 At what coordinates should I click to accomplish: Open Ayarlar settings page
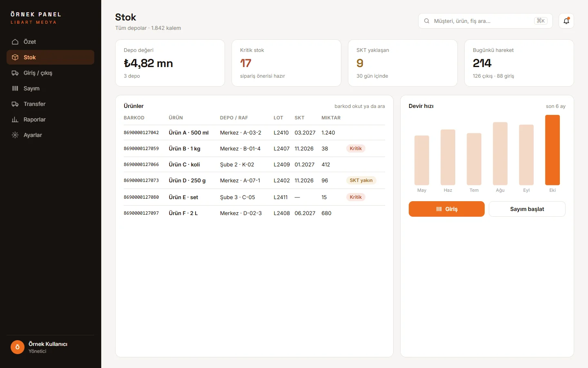(x=50, y=135)
